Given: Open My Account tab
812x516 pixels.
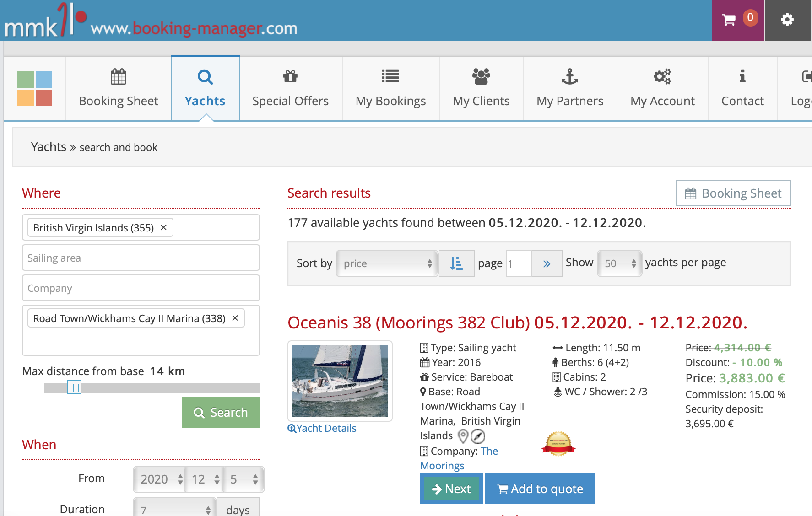Looking at the screenshot, I should (662, 89).
